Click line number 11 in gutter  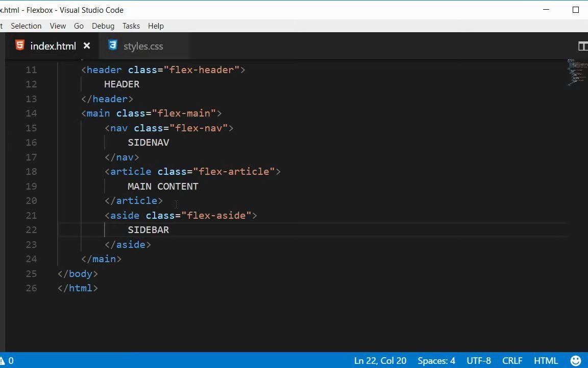click(31, 70)
